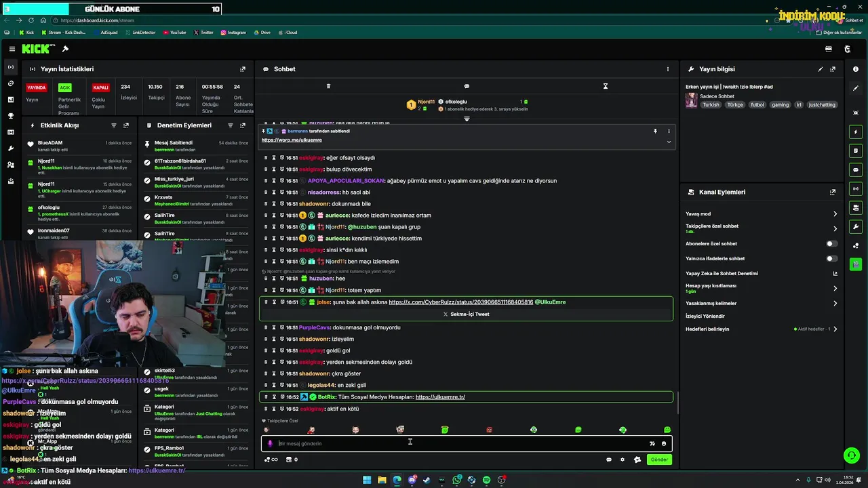Filter the Etkinlik Akışı feed
This screenshot has width=868, height=488.
(x=114, y=125)
